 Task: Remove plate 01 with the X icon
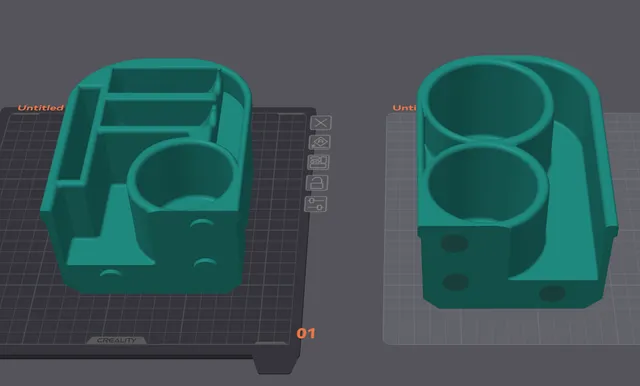(x=321, y=122)
